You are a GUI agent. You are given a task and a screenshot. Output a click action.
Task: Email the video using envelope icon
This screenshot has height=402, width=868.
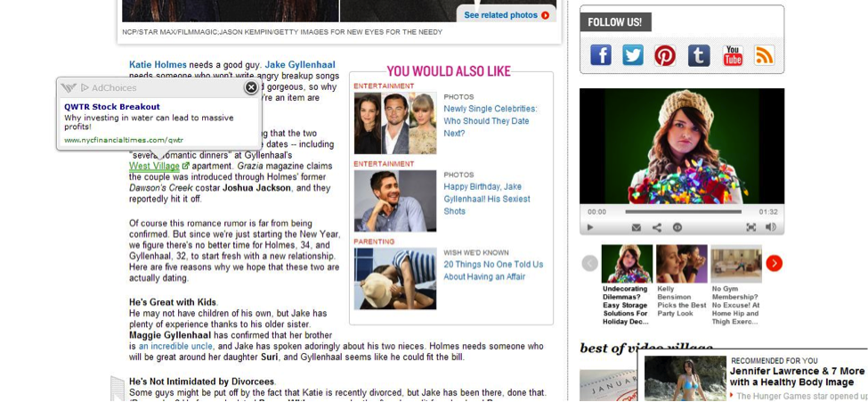637,227
